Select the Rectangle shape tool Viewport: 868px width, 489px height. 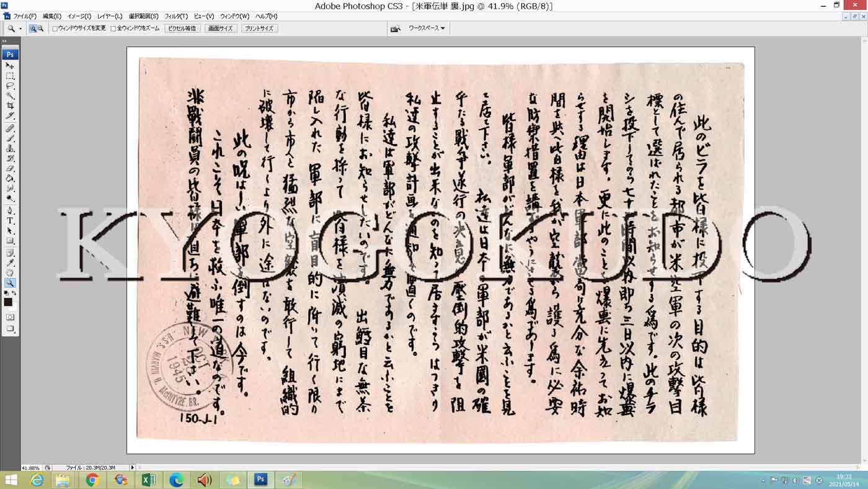click(10, 240)
